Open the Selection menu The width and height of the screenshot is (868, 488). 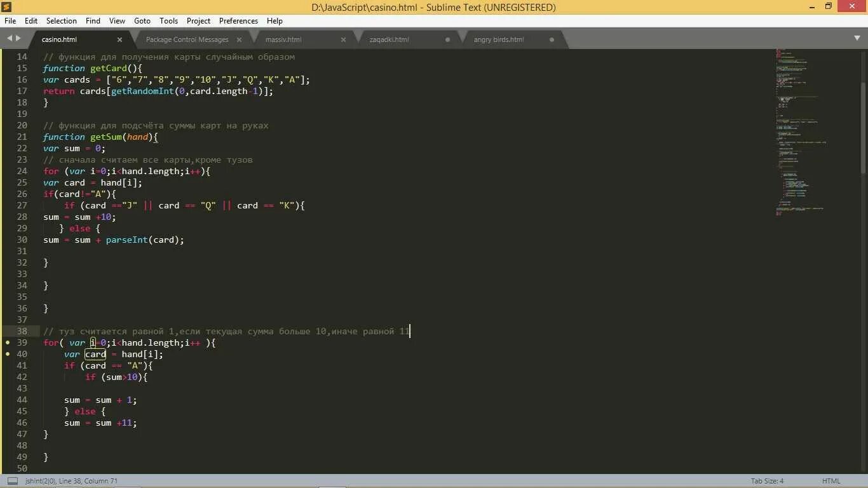pos(62,21)
